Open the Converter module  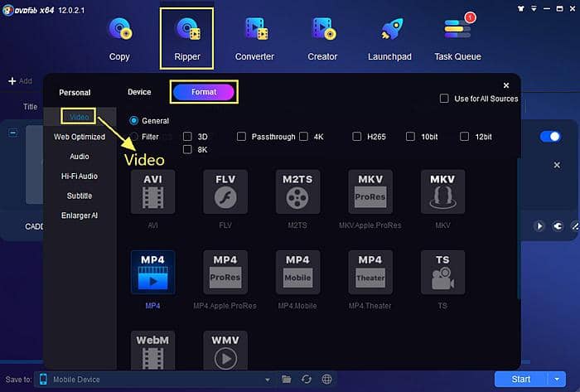(255, 39)
